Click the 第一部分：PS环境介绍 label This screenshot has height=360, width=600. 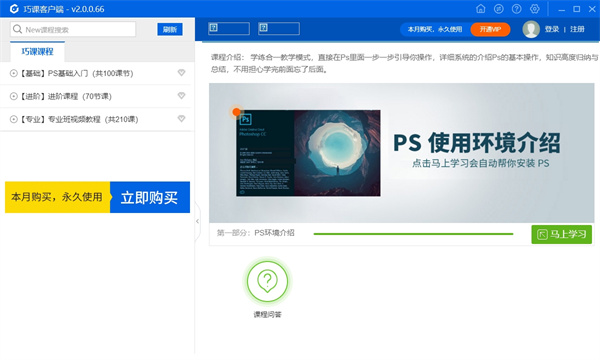pyautogui.click(x=256, y=233)
